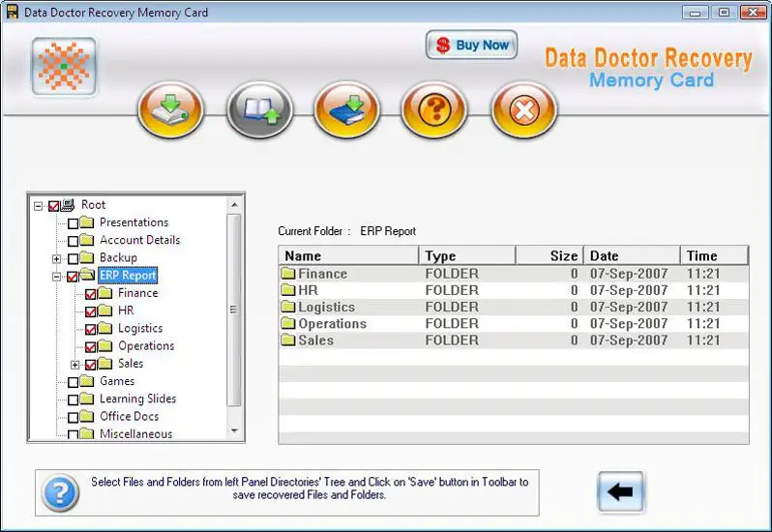Sort the list by Type column header
The height and width of the screenshot is (532, 772).
coord(466,256)
